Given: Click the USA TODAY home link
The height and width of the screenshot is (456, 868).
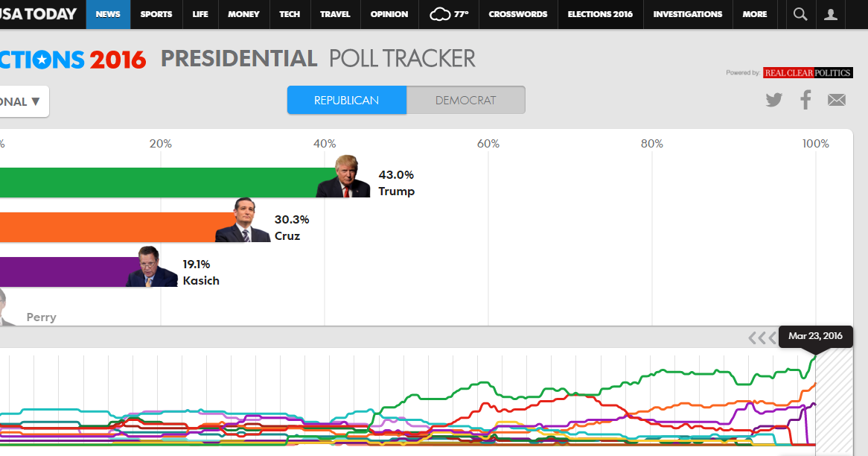Looking at the screenshot, I should pos(36,13).
